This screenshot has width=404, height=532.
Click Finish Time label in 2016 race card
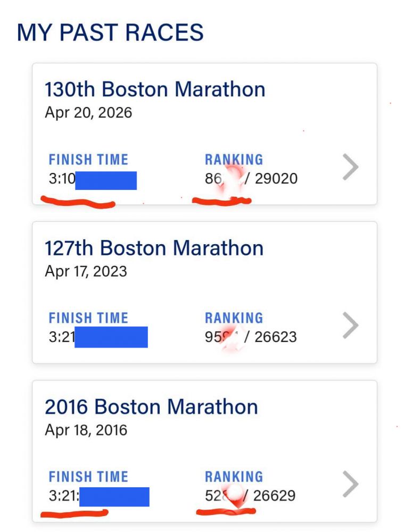point(88,477)
